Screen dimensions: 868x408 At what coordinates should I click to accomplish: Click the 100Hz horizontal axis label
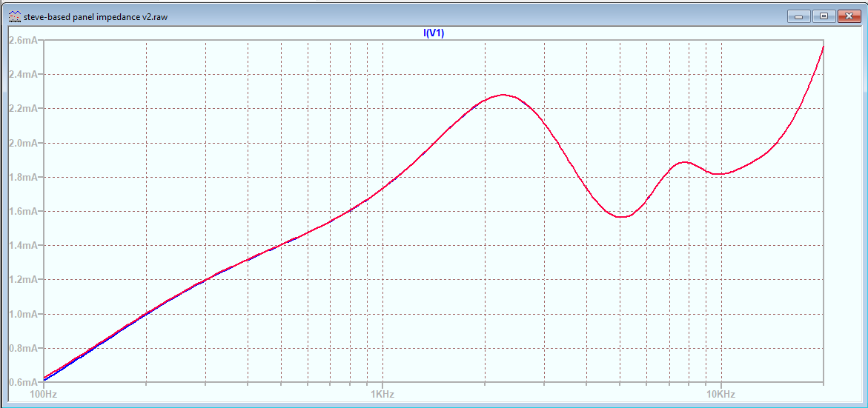point(43,394)
